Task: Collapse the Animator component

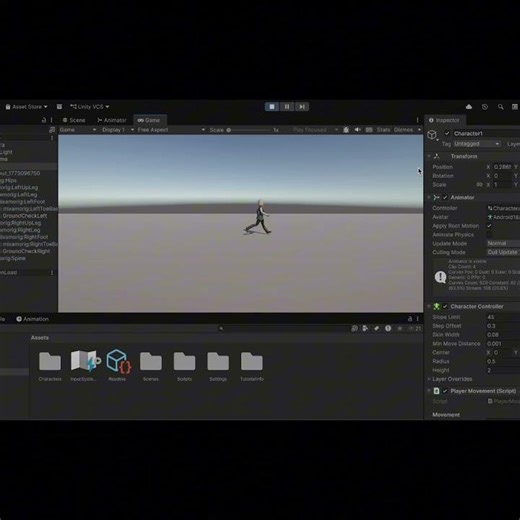Action: (429, 197)
